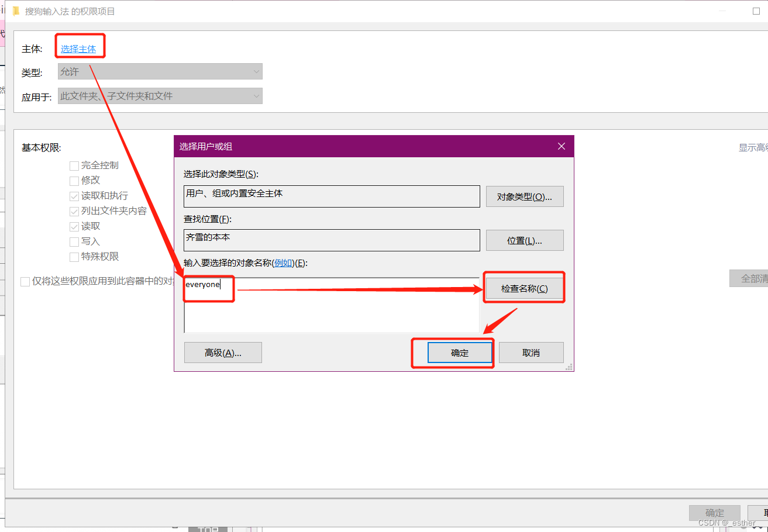Close the 选择用户或组 dialog
This screenshot has width=768, height=532.
[x=562, y=146]
